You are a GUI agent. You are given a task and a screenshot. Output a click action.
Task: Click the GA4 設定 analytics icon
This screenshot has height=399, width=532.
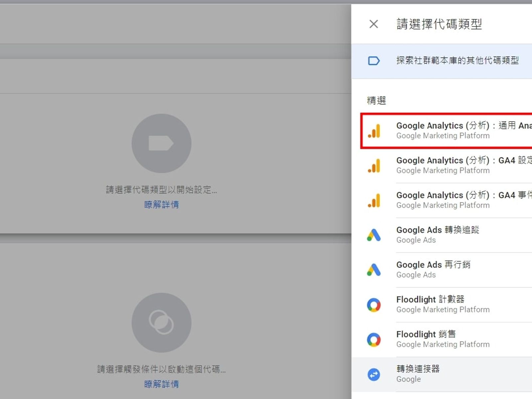(x=374, y=166)
